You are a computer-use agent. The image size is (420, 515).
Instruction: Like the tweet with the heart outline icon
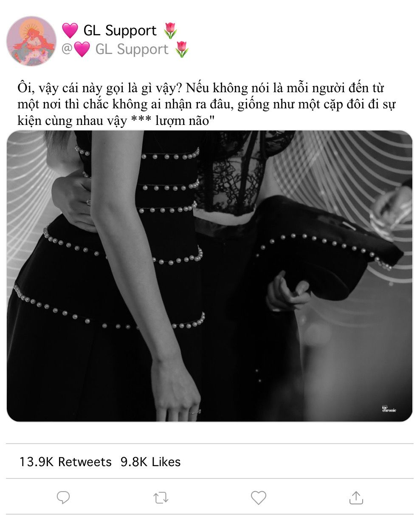(x=258, y=498)
